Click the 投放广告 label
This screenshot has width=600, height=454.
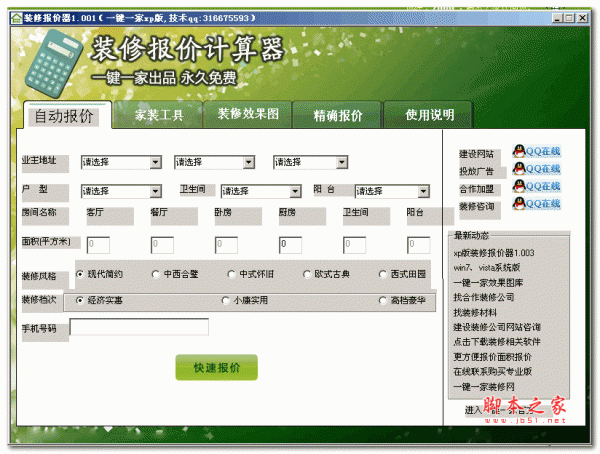(476, 171)
